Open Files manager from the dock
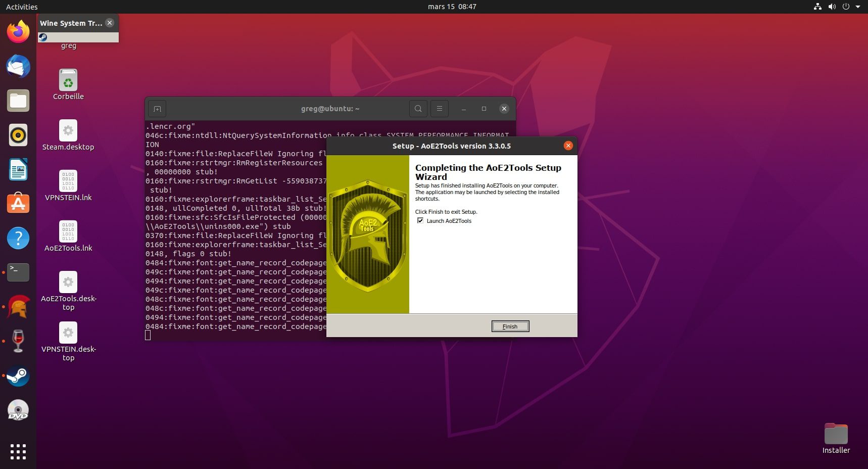This screenshot has width=868, height=469. pyautogui.click(x=18, y=101)
